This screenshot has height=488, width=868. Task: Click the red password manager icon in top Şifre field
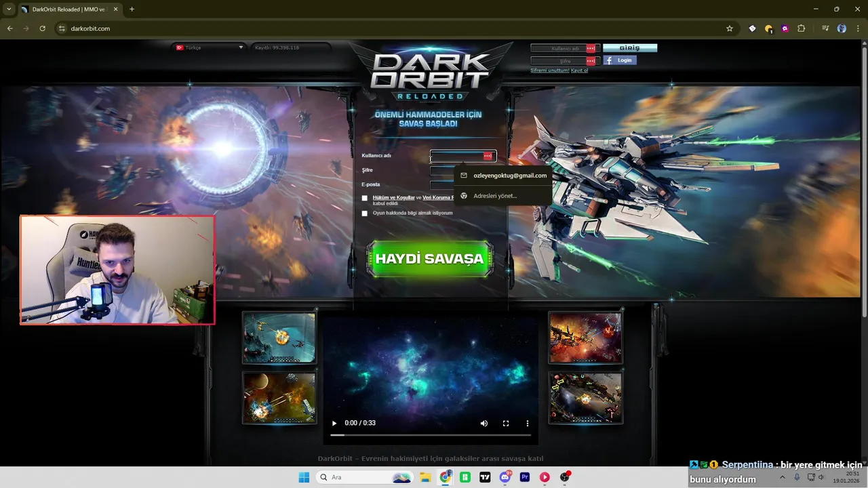(x=591, y=61)
